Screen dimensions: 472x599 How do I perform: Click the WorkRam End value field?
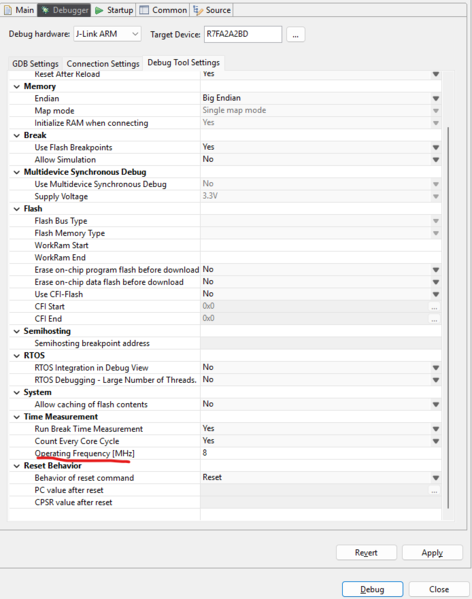click(x=320, y=257)
